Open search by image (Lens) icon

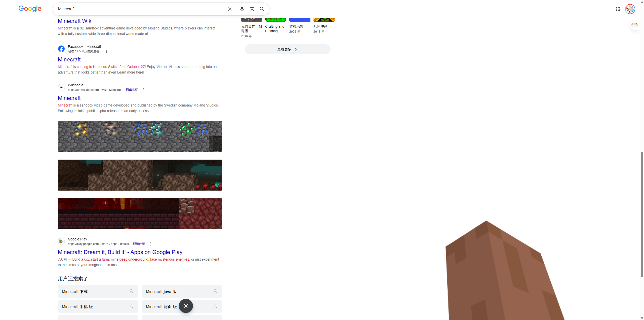[x=252, y=9]
